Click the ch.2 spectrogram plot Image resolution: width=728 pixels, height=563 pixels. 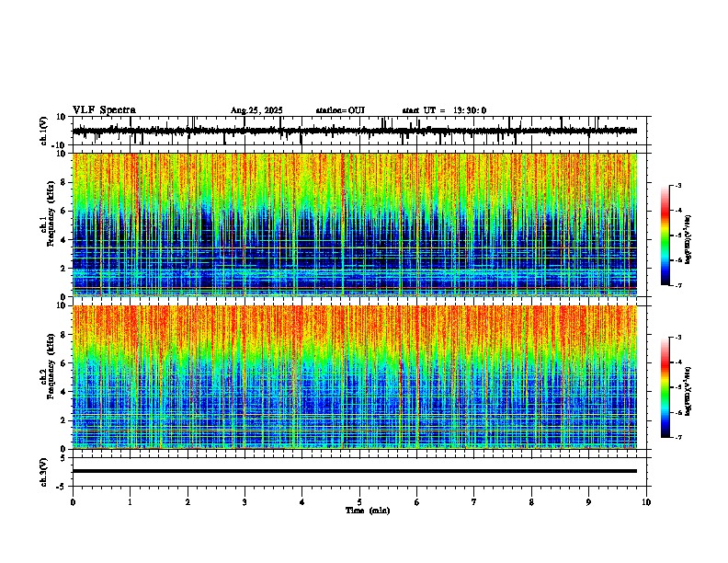click(355, 377)
